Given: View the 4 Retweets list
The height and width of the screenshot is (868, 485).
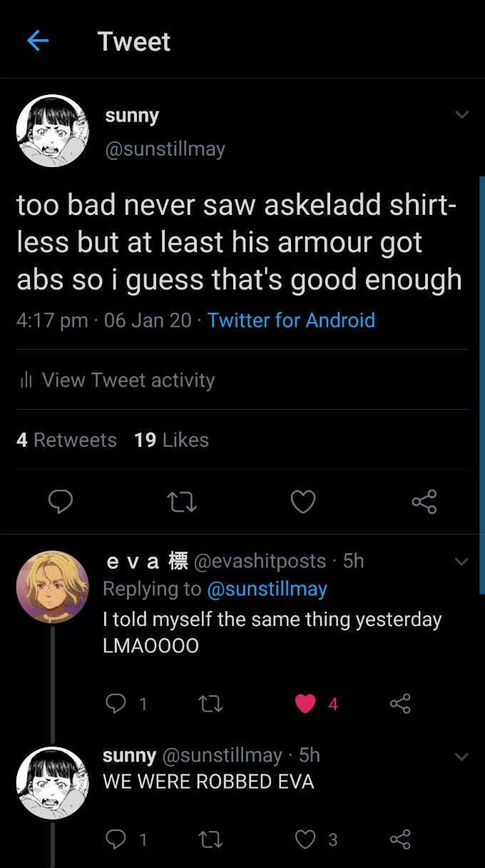Looking at the screenshot, I should tap(66, 440).
